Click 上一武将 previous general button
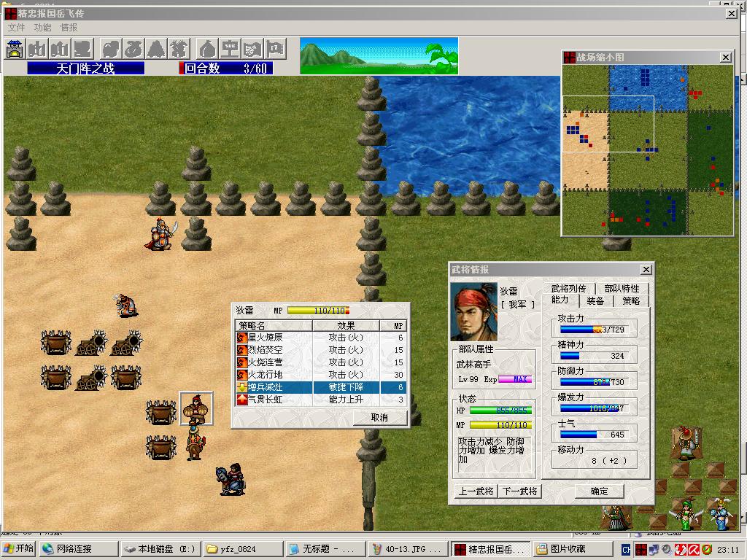This screenshot has height=560, width=747. tap(476, 491)
